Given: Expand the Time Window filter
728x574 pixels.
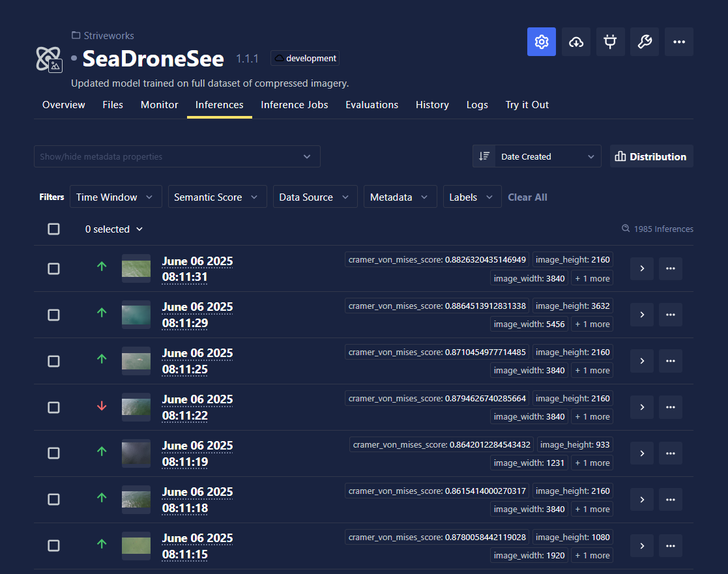Looking at the screenshot, I should [x=115, y=197].
